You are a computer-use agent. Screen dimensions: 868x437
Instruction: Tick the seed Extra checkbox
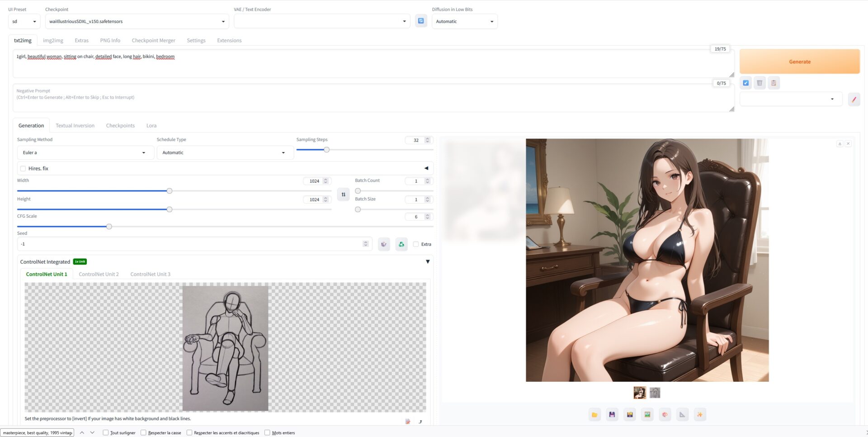click(x=416, y=244)
